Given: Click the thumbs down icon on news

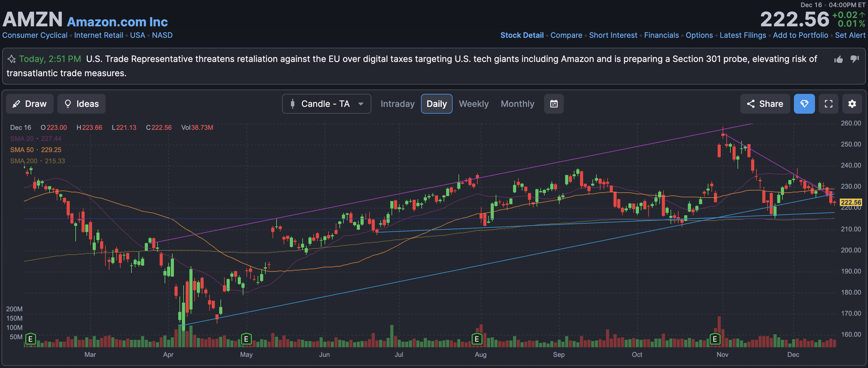Looking at the screenshot, I should point(854,59).
